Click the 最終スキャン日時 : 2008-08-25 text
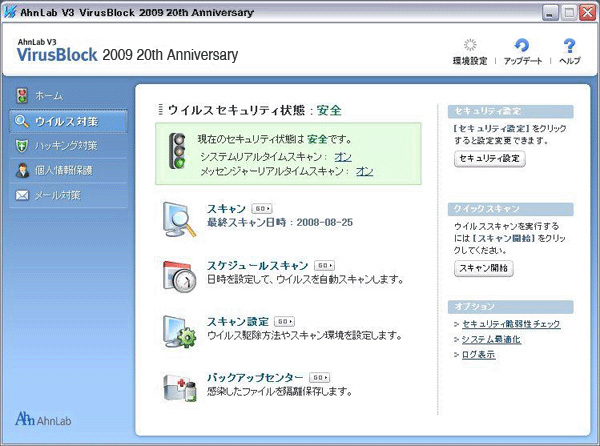600x446 pixels. click(280, 223)
